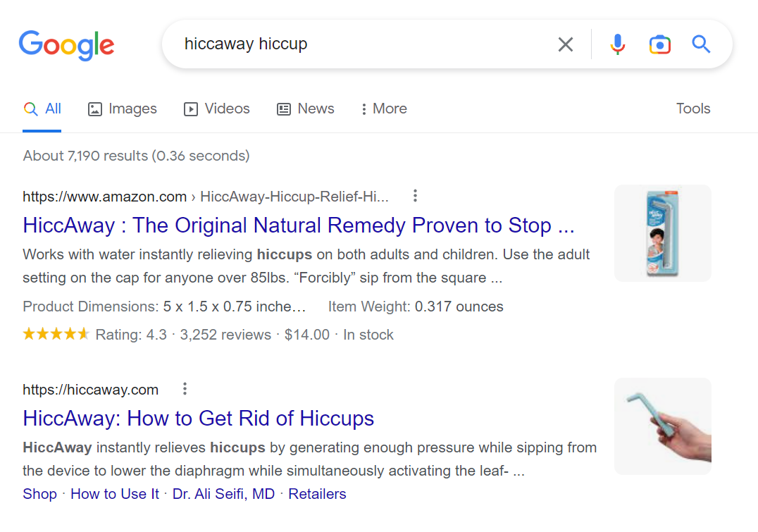
Task: Clear the search query using the X icon
Action: tap(566, 44)
